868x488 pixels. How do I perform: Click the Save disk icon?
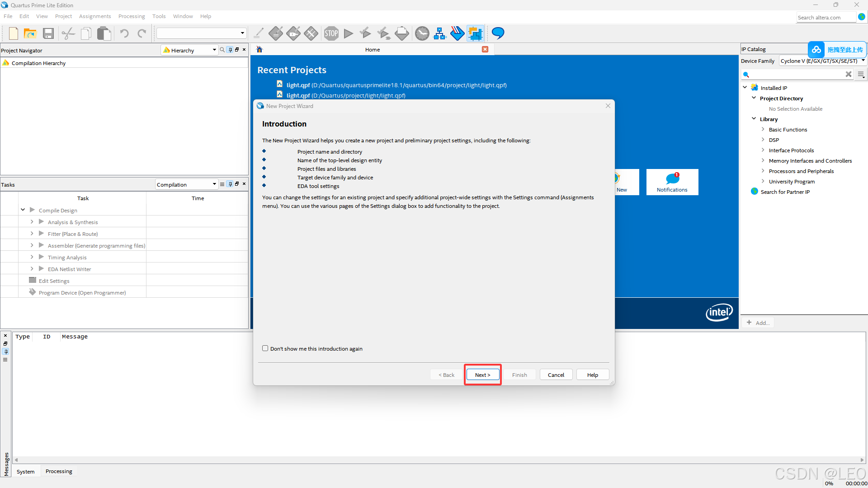(48, 33)
